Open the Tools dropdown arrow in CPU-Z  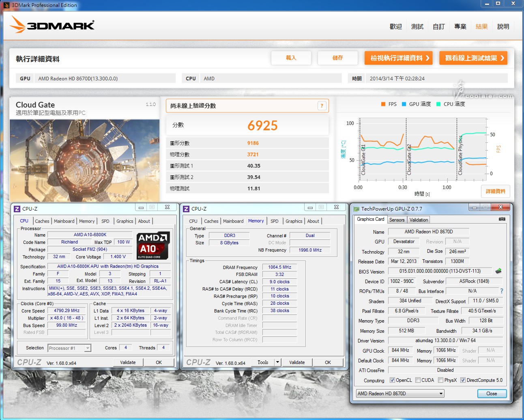[277, 362]
